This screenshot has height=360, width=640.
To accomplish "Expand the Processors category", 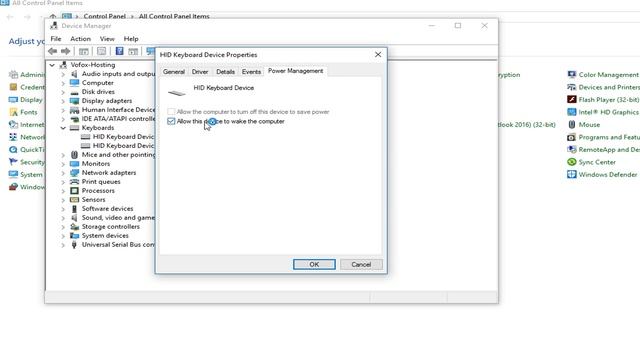I will pyautogui.click(x=63, y=191).
